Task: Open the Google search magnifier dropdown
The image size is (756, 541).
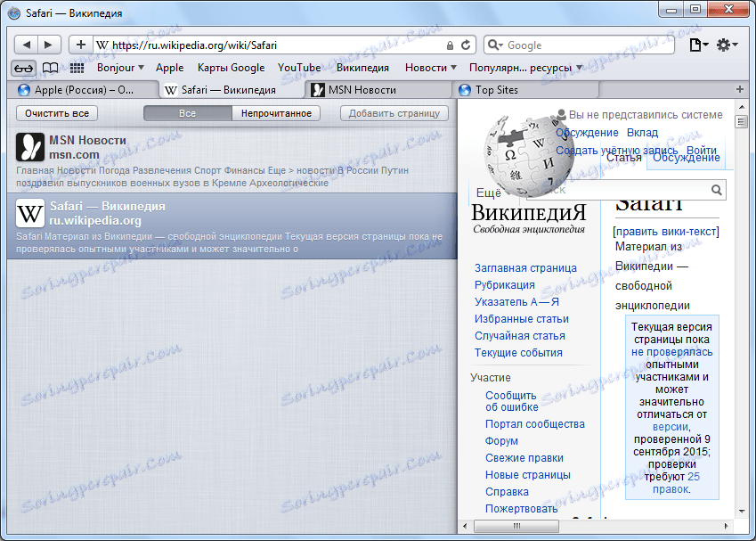Action: [495, 45]
